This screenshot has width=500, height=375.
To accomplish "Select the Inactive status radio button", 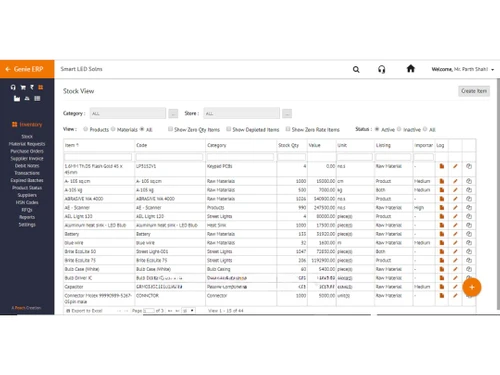I will click(x=399, y=129).
